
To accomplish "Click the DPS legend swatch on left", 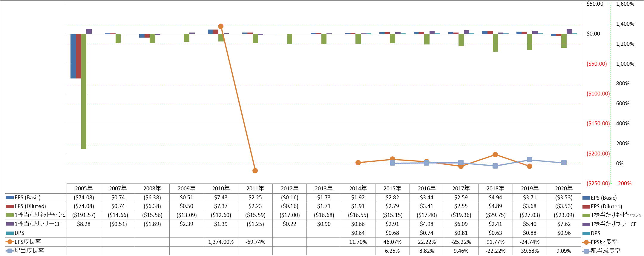I will click(x=10, y=233).
